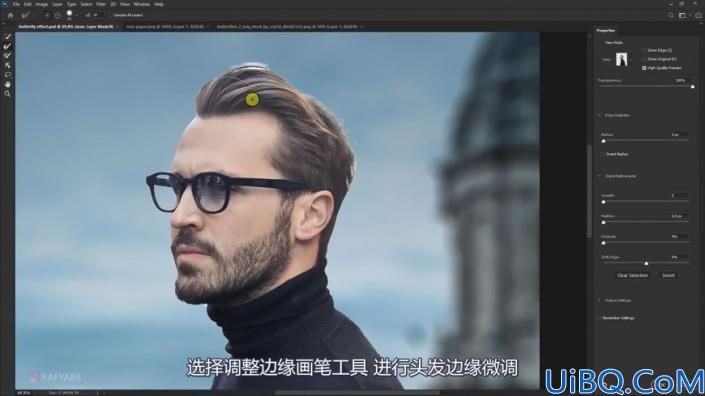
Task: Toggle Sample All Layers option
Action: (127, 15)
